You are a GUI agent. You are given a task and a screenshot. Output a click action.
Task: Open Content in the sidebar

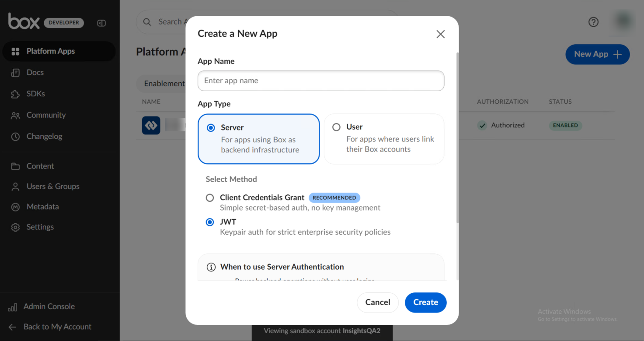coord(59,166)
